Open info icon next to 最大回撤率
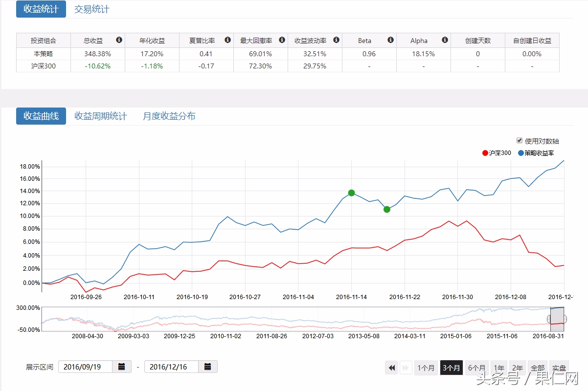The image size is (588, 391). point(282,40)
